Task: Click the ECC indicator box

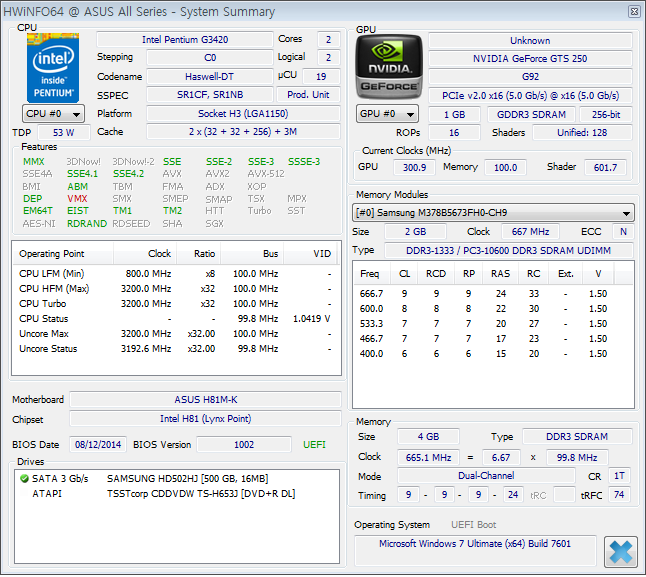Action: click(x=622, y=232)
